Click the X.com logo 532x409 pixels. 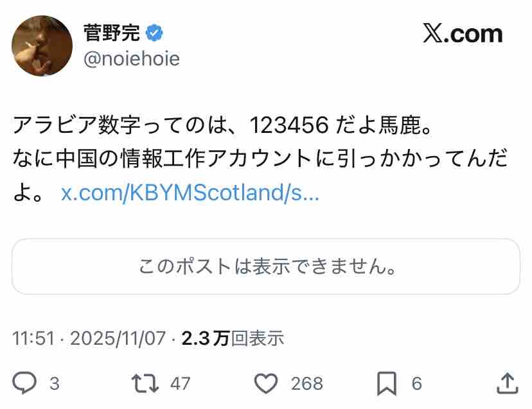pos(463,34)
